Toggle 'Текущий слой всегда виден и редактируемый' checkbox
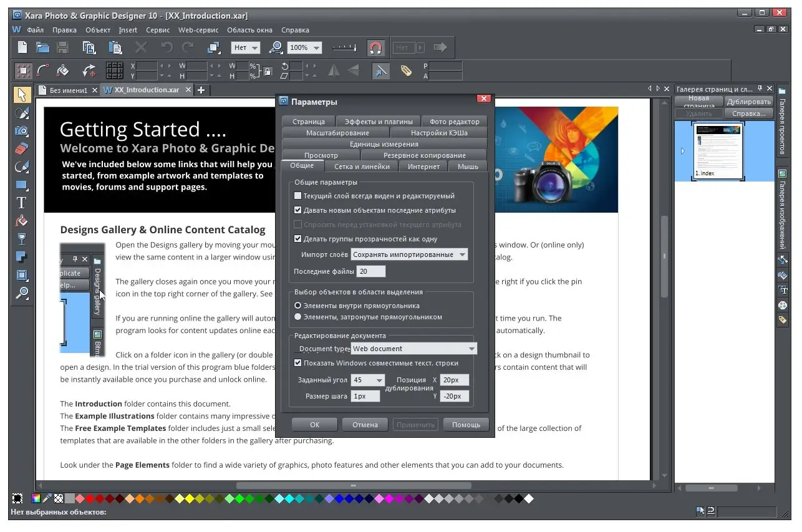The height and width of the screenshot is (532, 802). click(298, 196)
